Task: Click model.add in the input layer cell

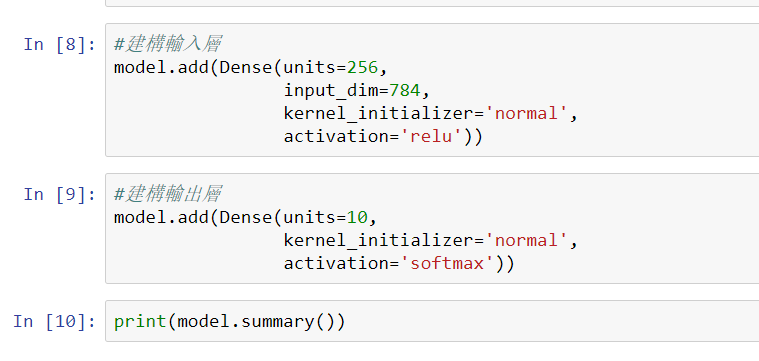Action: tap(161, 68)
